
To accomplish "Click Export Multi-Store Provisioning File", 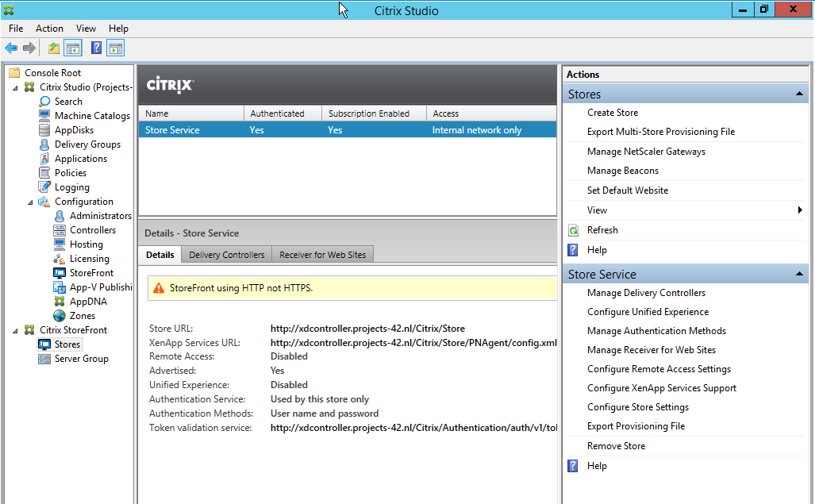I will 660,132.
